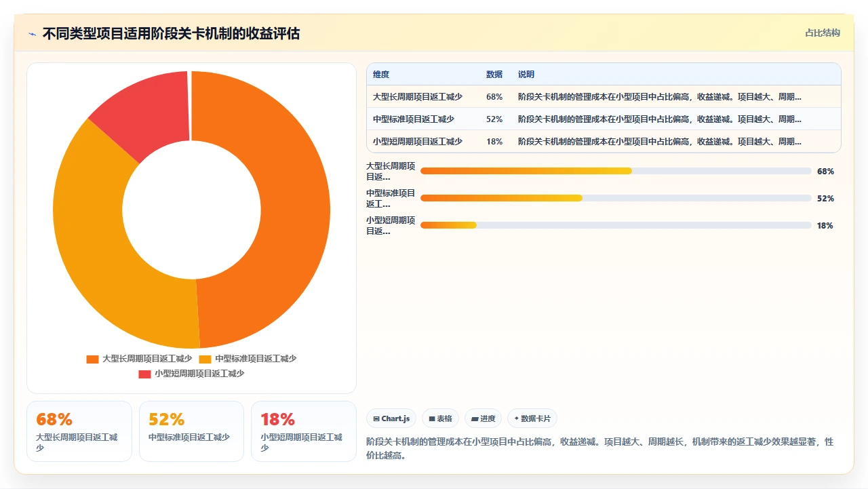Click the 52% progress bar
This screenshot has width=868, height=489.
pyautogui.click(x=616, y=198)
